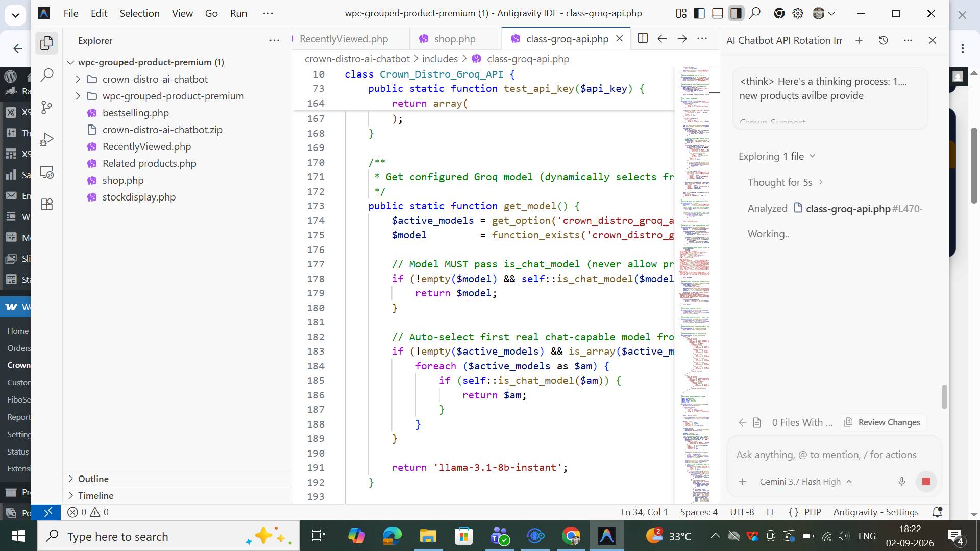Screen dimensions: 980x551
Task: Split the editor right
Action: pos(643,39)
